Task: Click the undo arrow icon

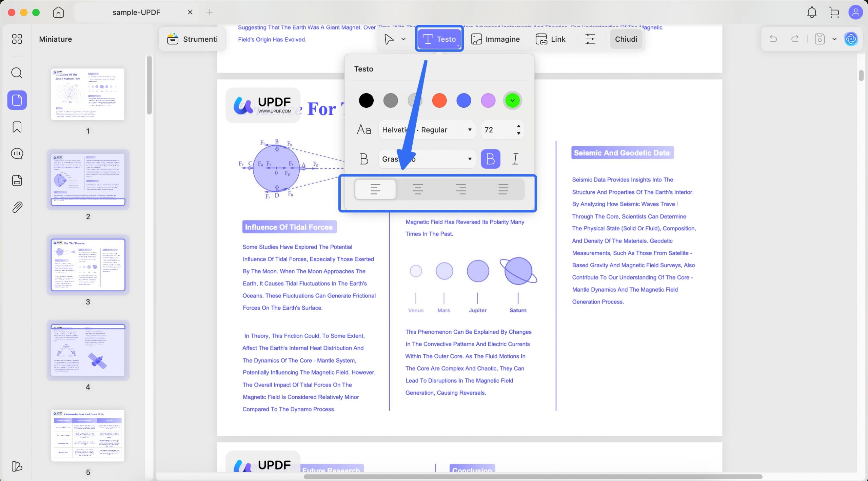Action: click(x=773, y=39)
